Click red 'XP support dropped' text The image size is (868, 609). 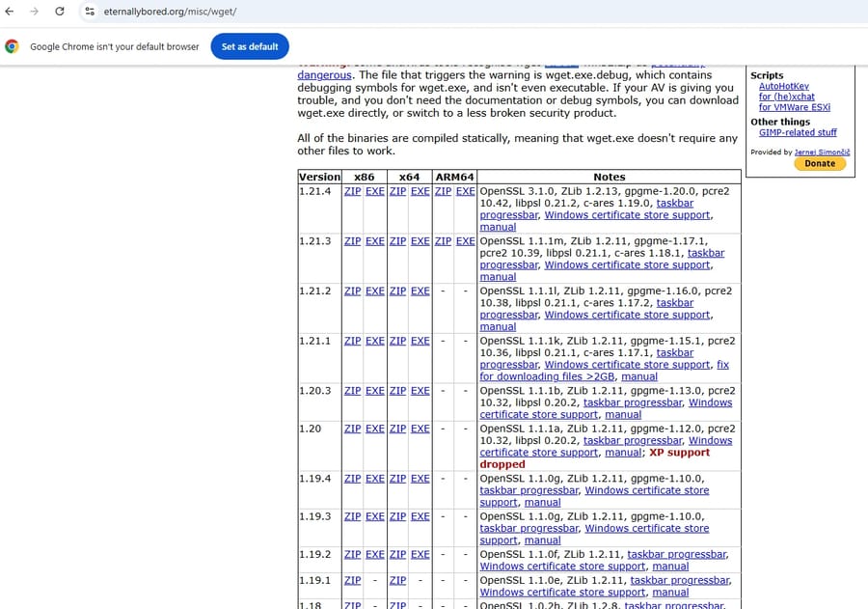594,458
